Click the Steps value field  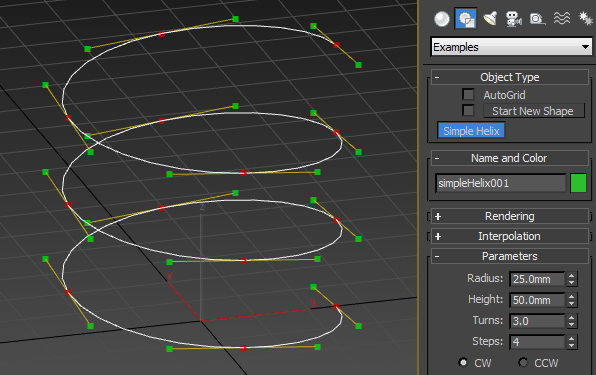tap(537, 342)
